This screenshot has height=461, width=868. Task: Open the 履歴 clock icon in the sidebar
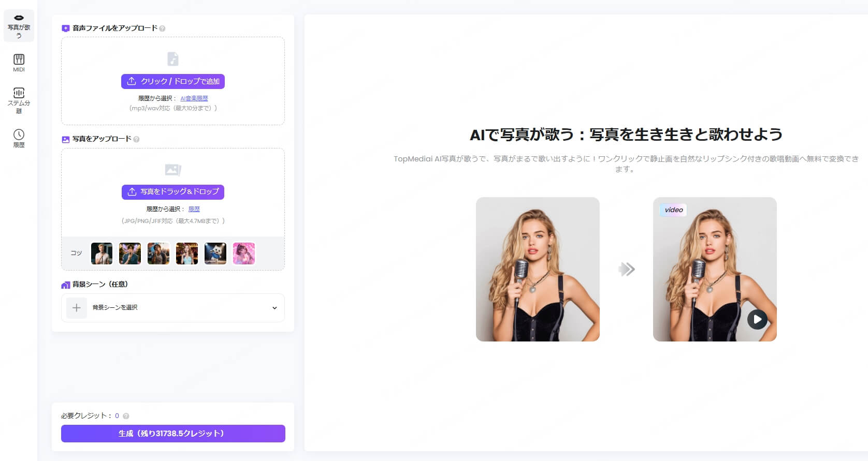(19, 138)
